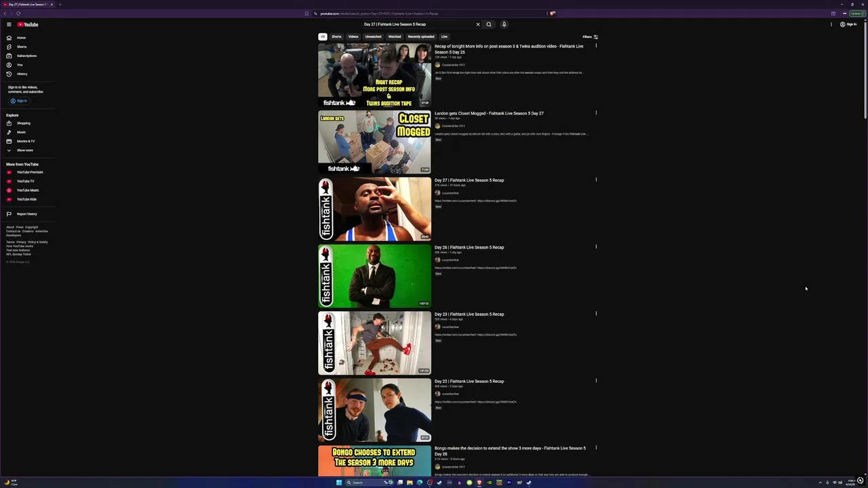Open YouTube TV link
Screen dimensions: 868x488
coord(25,181)
